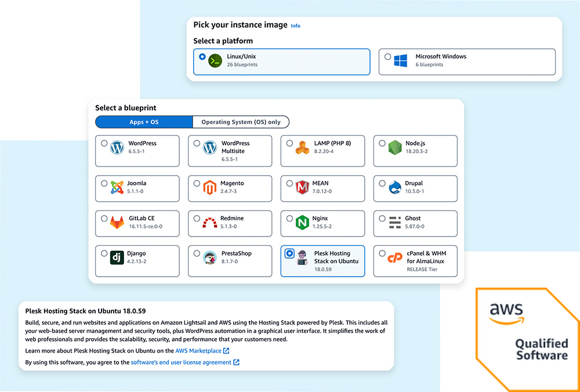The height and width of the screenshot is (392, 580).
Task: Click the red MEAN shield icon
Action: click(x=302, y=187)
